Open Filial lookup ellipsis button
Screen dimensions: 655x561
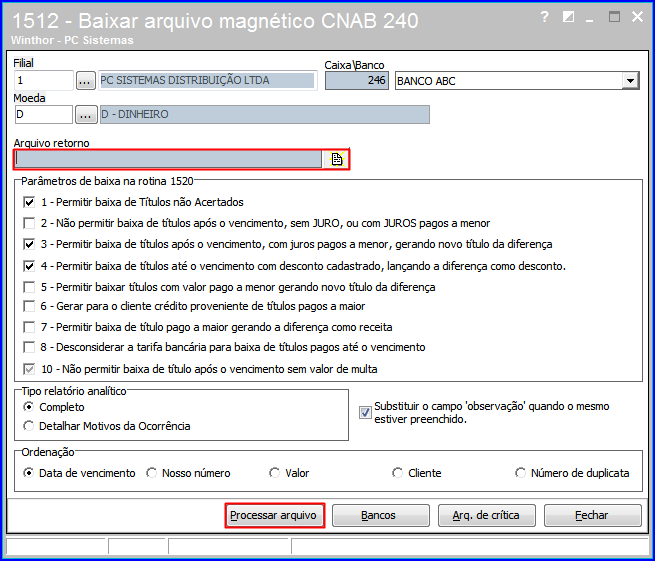[85, 80]
